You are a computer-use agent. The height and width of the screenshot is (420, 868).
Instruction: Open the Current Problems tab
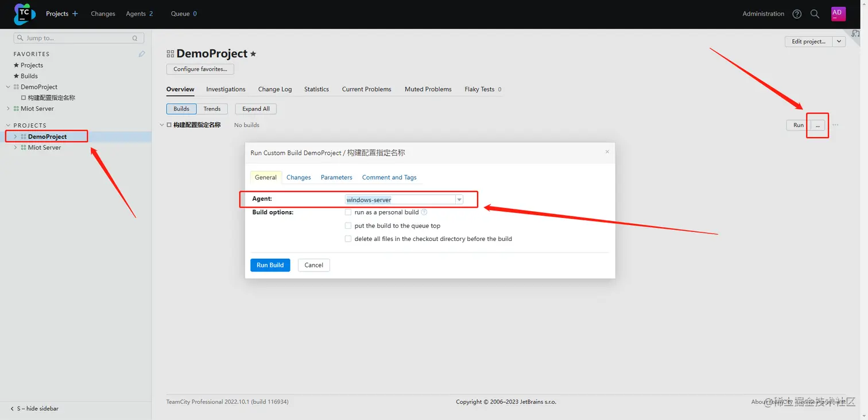[366, 90]
